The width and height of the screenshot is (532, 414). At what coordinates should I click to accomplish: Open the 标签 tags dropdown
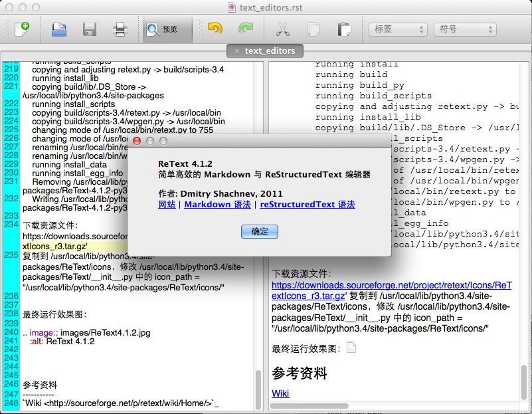(398, 29)
